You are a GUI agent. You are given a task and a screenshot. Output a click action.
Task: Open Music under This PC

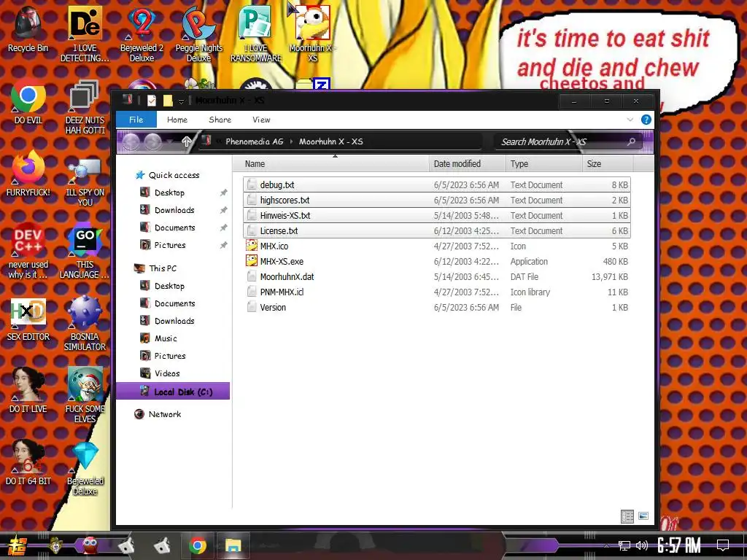click(166, 338)
